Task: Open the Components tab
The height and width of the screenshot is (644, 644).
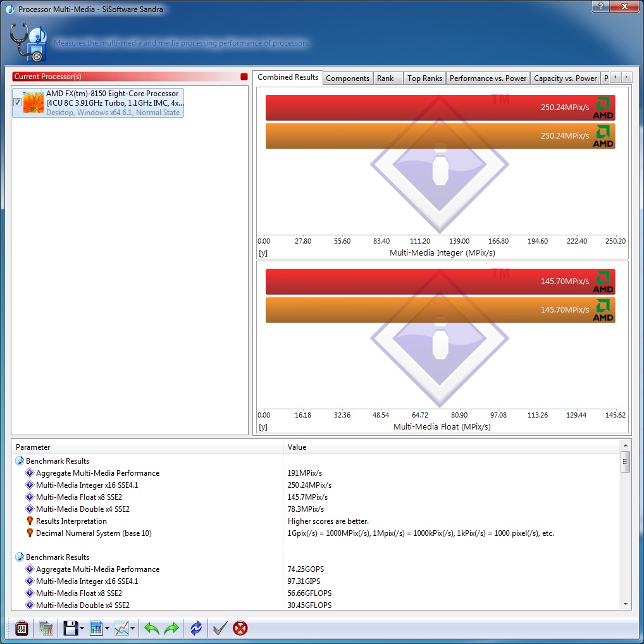Action: 347,78
